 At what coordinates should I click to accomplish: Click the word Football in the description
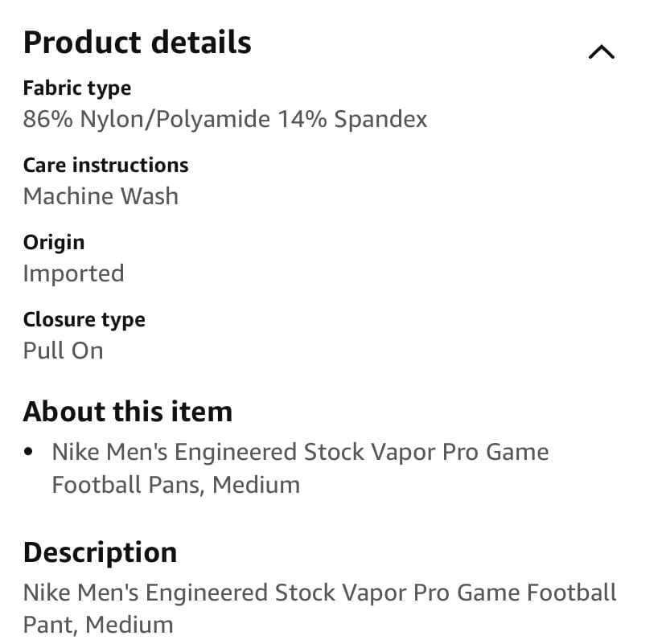pyautogui.click(x=571, y=593)
